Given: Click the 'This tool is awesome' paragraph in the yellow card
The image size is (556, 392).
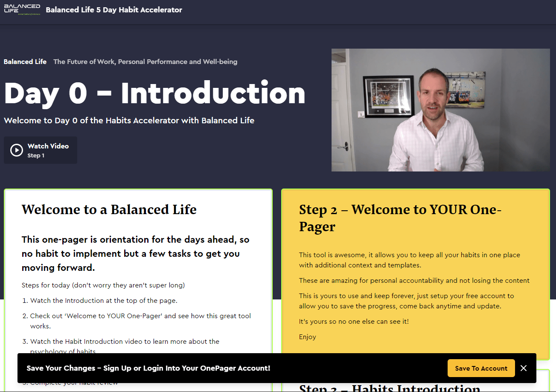Looking at the screenshot, I should point(409,260).
